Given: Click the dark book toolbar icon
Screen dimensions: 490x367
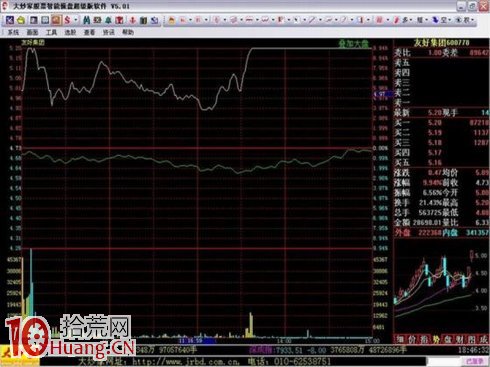Looking at the screenshot, I should coord(144,20).
